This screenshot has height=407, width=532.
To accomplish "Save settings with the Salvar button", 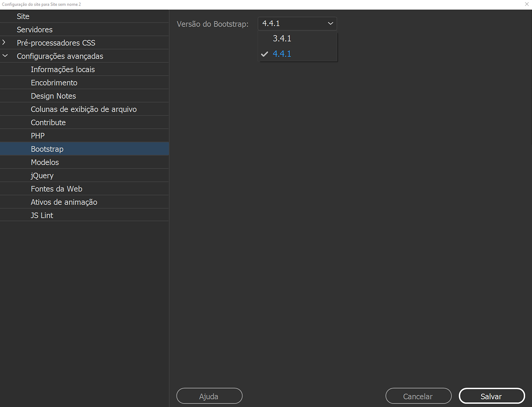I will click(x=491, y=396).
